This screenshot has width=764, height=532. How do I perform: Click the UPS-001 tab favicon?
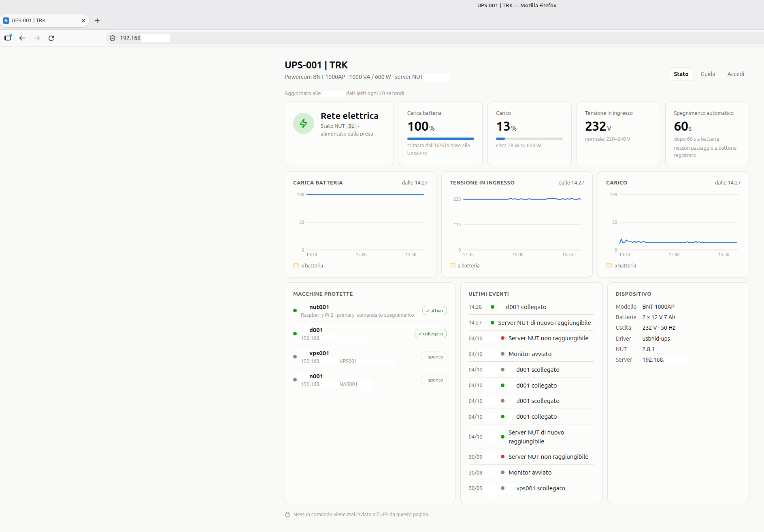point(6,21)
